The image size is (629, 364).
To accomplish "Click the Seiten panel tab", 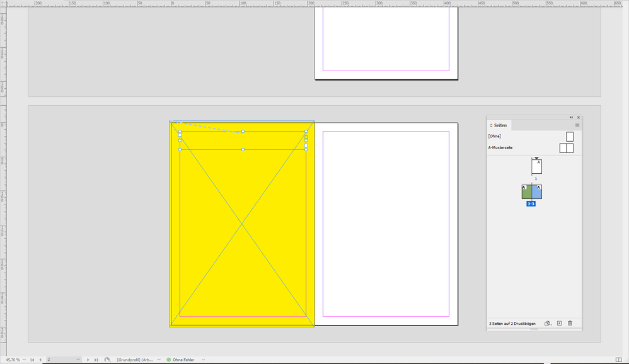I will coord(500,125).
